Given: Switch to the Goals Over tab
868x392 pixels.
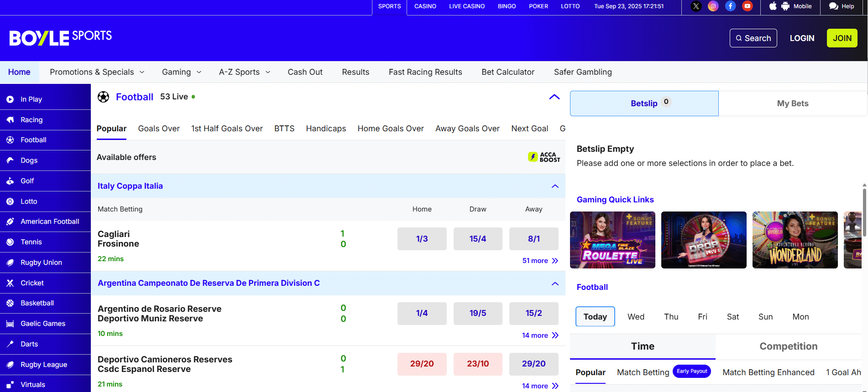Looking at the screenshot, I should tap(159, 129).
